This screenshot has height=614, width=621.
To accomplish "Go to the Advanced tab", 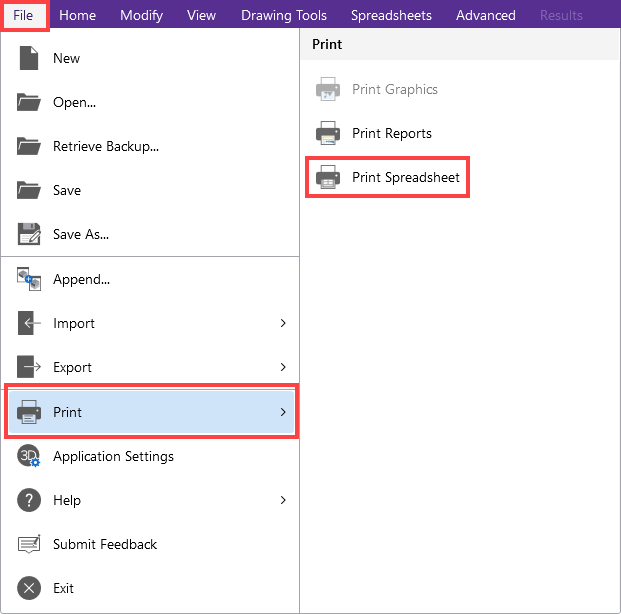I will pyautogui.click(x=485, y=15).
